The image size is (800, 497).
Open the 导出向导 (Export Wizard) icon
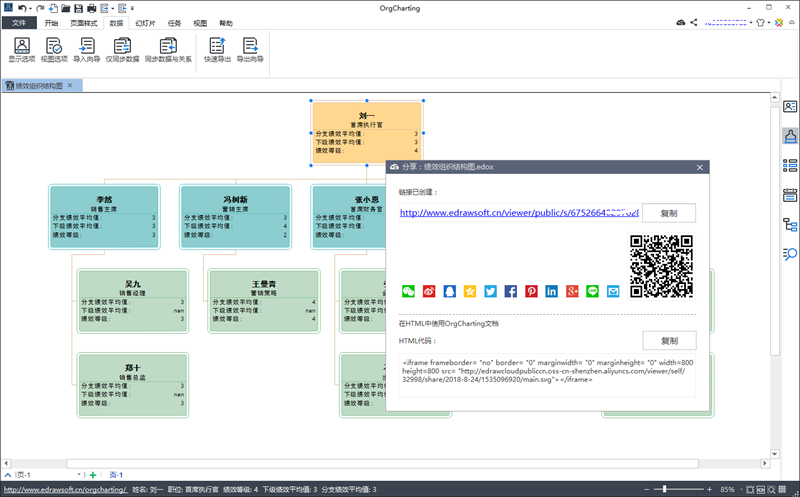[250, 50]
